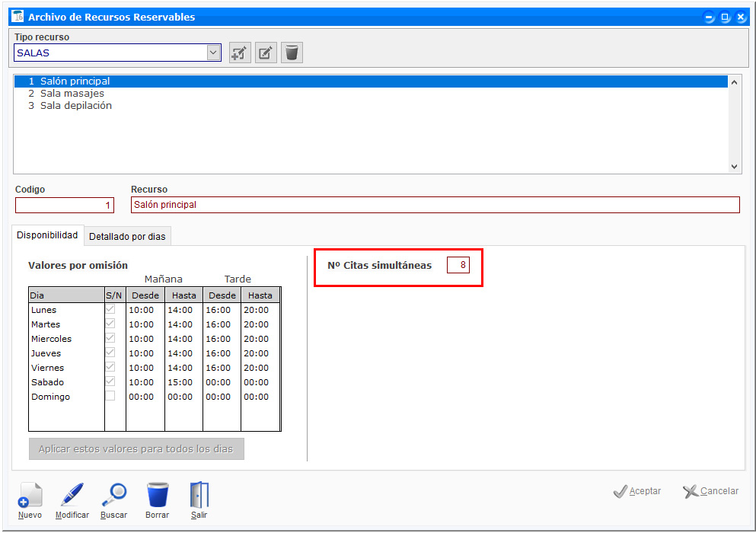Enable the Domingo S/N checkbox

point(110,396)
